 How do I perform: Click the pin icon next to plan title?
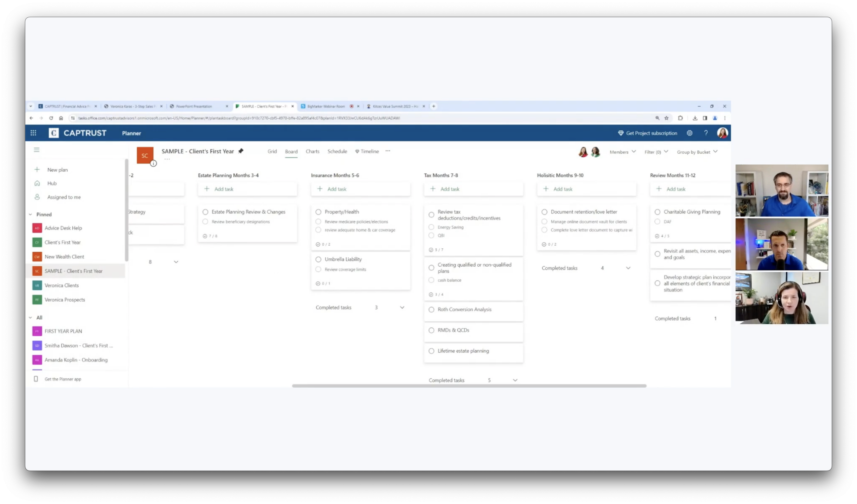tap(241, 151)
